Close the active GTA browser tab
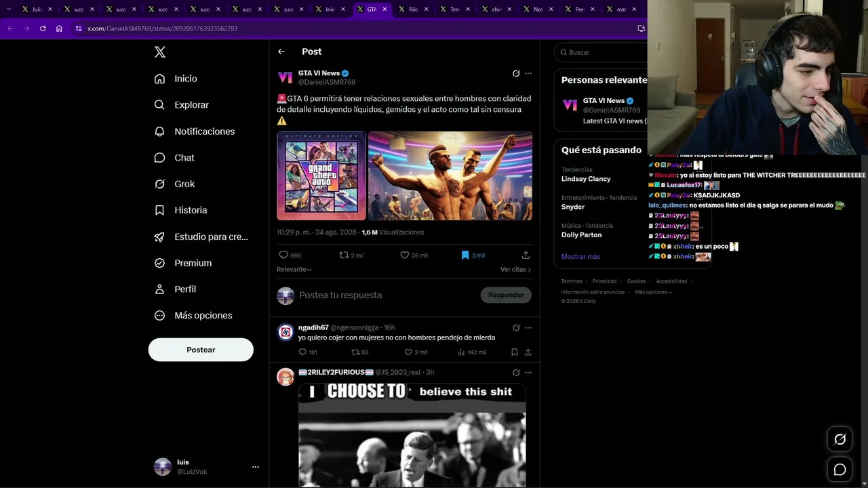Image resolution: width=868 pixels, height=488 pixels. [x=384, y=9]
